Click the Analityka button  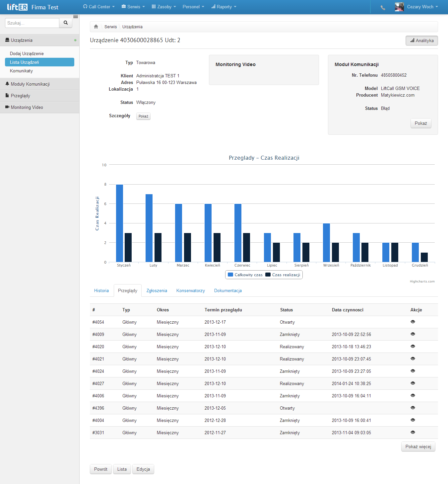(422, 40)
